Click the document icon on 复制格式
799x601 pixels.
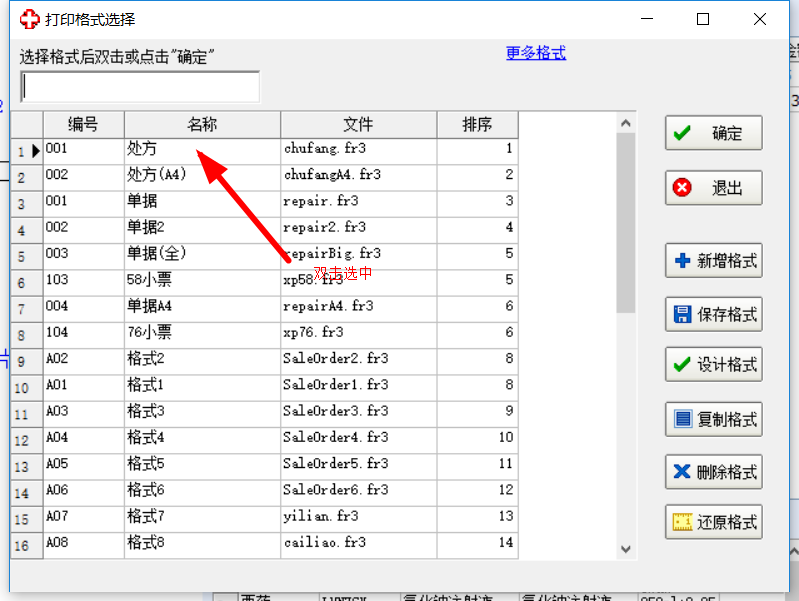682,419
